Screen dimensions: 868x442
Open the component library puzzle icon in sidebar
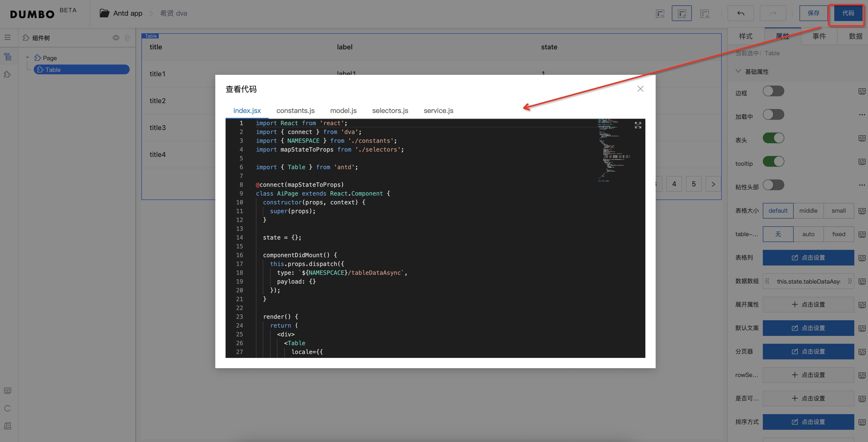pyautogui.click(x=8, y=74)
